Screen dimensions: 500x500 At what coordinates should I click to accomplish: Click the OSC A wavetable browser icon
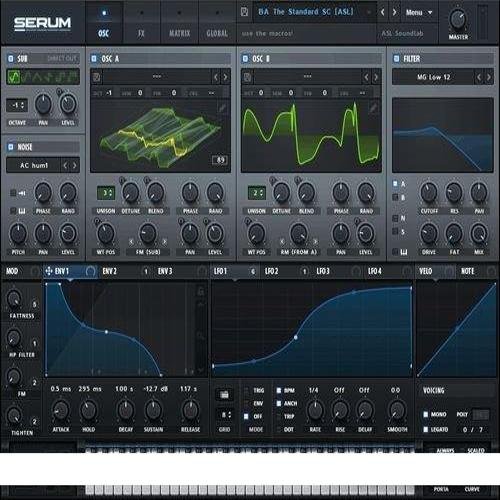[x=97, y=77]
